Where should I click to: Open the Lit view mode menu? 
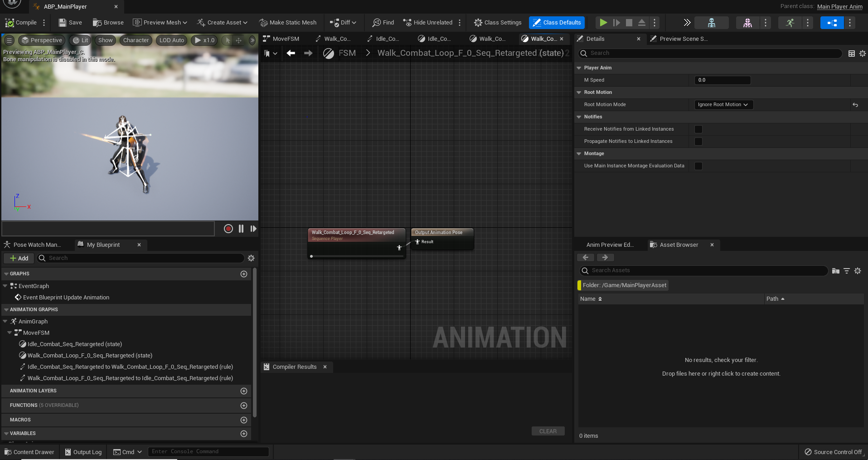[81, 40]
